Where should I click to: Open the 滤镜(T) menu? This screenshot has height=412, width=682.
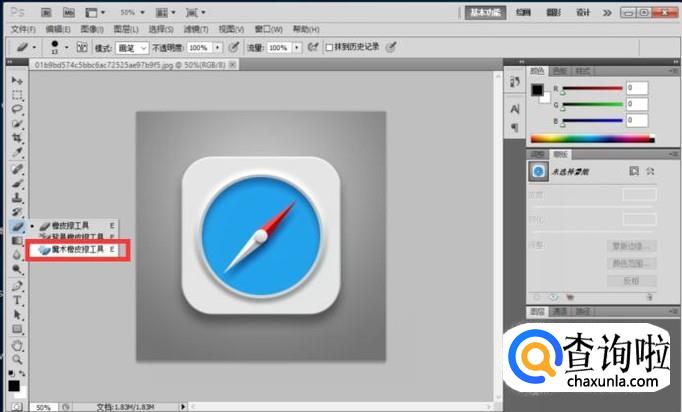196,29
